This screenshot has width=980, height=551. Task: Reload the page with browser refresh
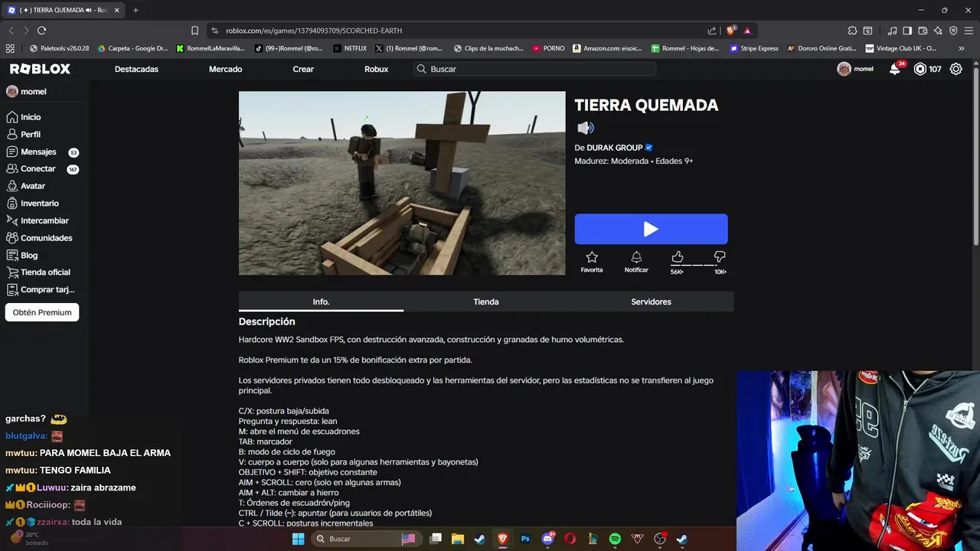click(x=41, y=31)
